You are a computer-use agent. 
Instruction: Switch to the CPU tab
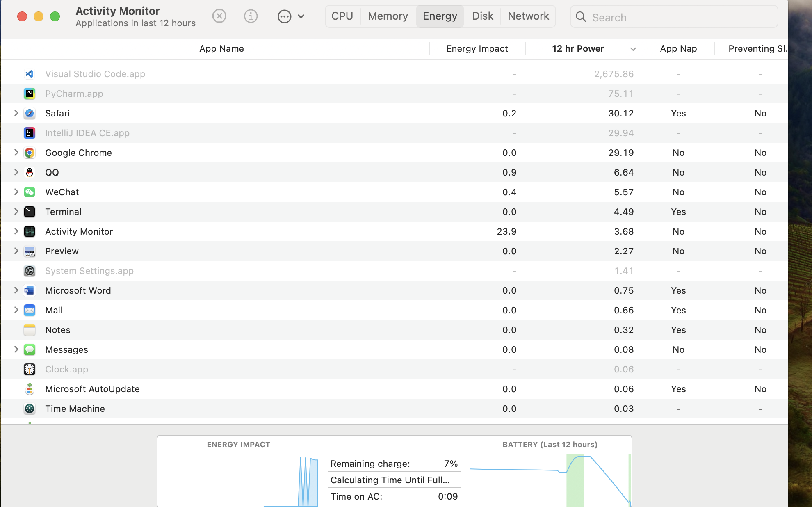[x=342, y=16]
